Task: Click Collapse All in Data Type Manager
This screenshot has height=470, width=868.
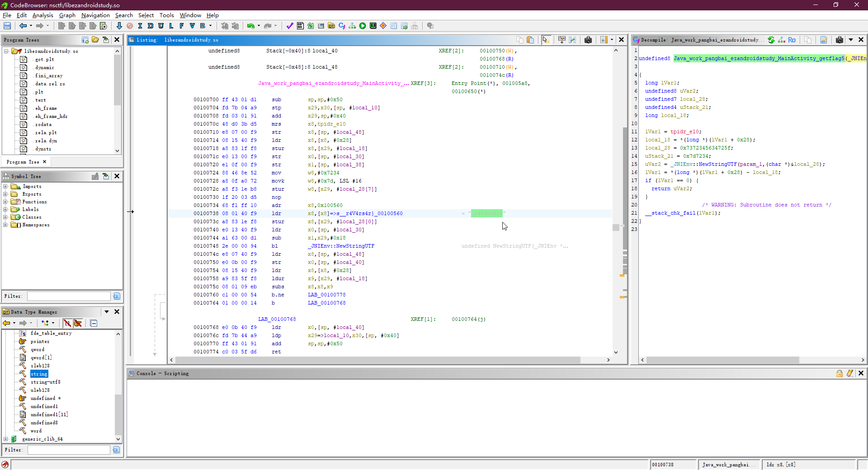Action: [94, 323]
